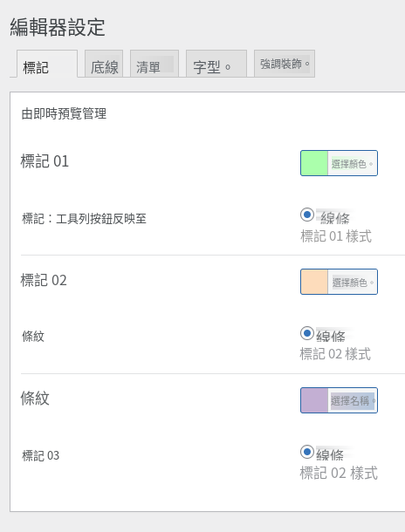Click 選擇顏色 button beside the green swatch
Screen dimensions: 405x532
[353, 164]
